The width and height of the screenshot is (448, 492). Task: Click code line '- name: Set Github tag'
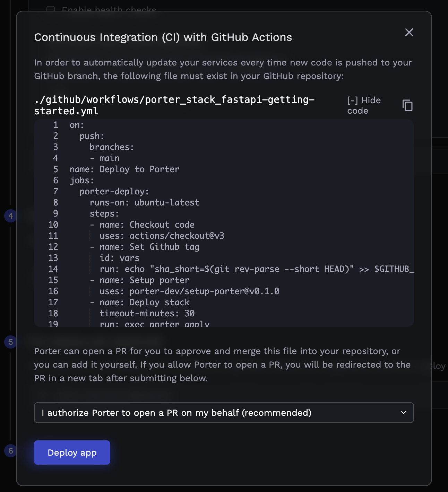(x=145, y=247)
